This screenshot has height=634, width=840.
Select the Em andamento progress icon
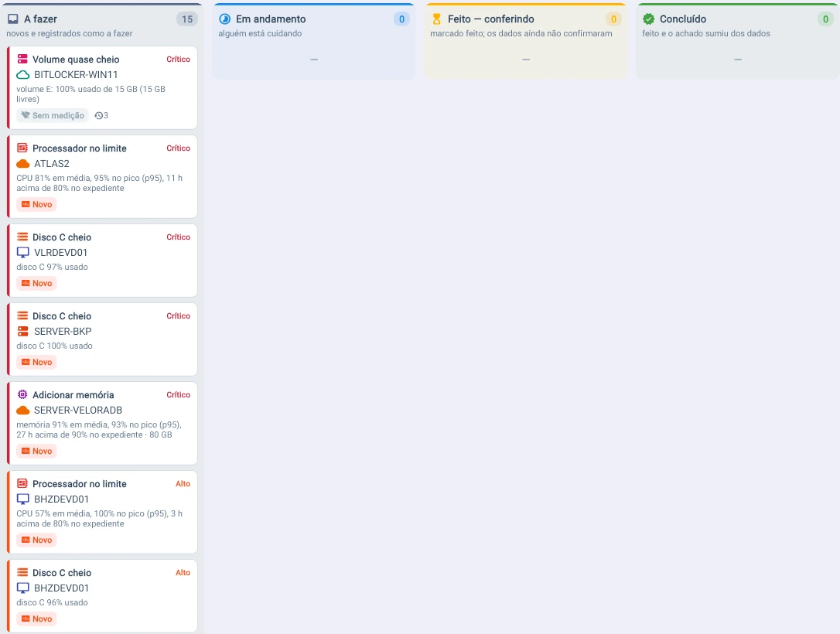coord(225,19)
